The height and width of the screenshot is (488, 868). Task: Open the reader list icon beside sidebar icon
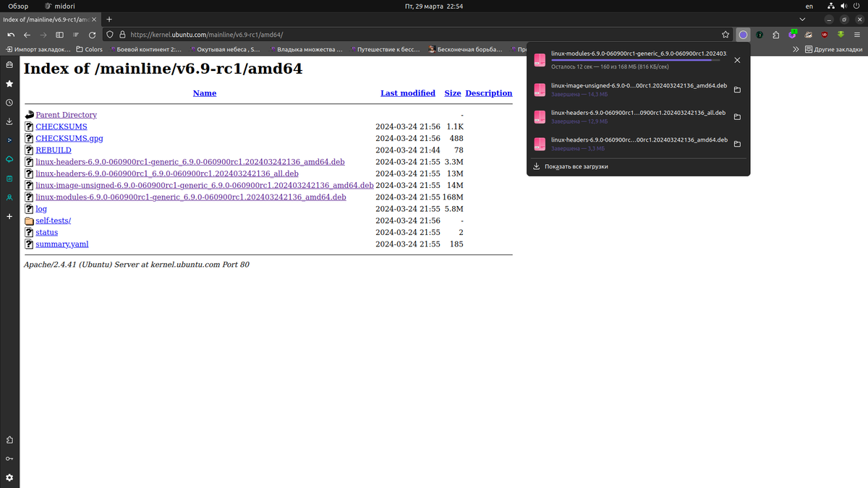click(x=75, y=34)
